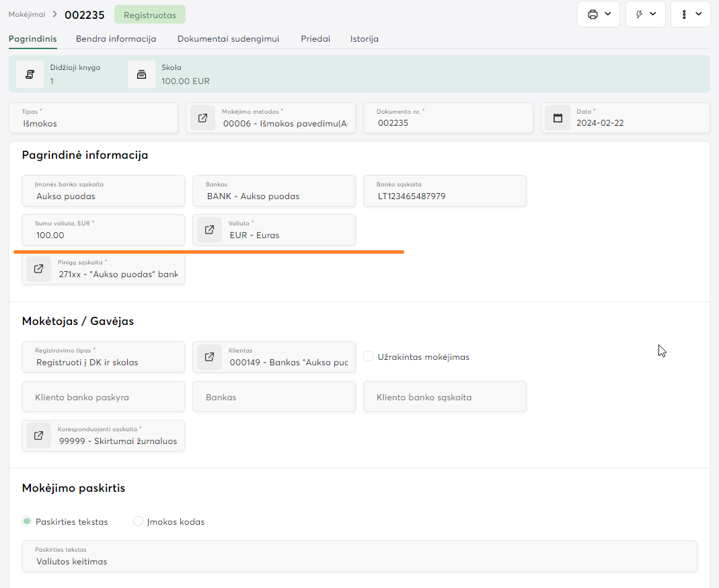Open linked Koresponduojanti sąskaita icon
This screenshot has width=719, height=588.
pyautogui.click(x=39, y=436)
